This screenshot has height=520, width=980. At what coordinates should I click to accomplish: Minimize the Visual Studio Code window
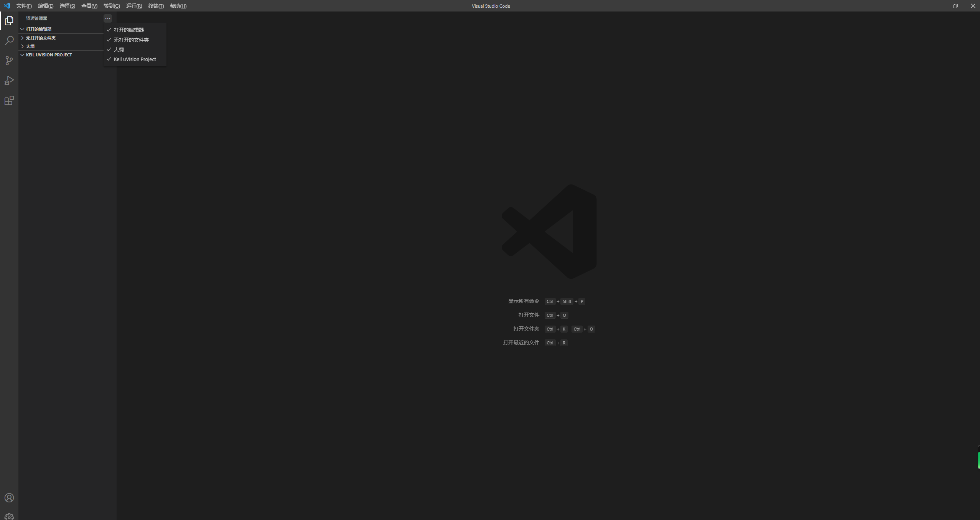tap(938, 6)
